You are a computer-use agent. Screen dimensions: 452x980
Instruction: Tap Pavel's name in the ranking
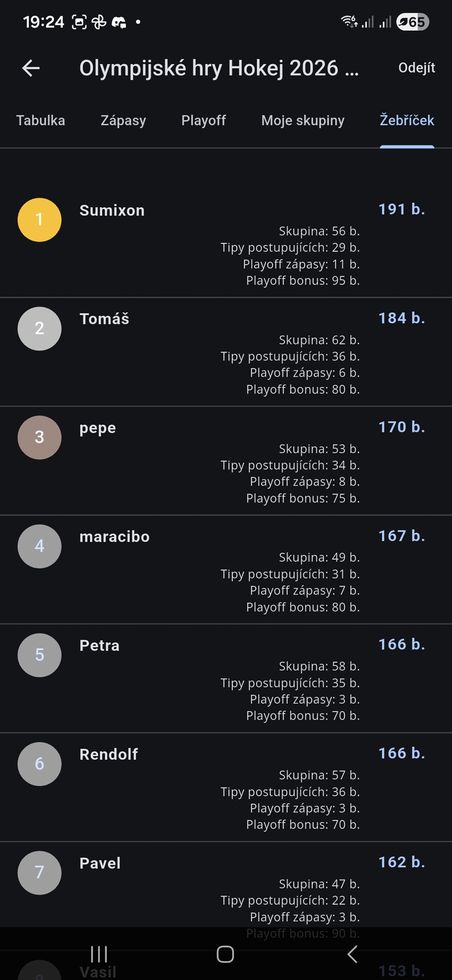[x=100, y=863]
